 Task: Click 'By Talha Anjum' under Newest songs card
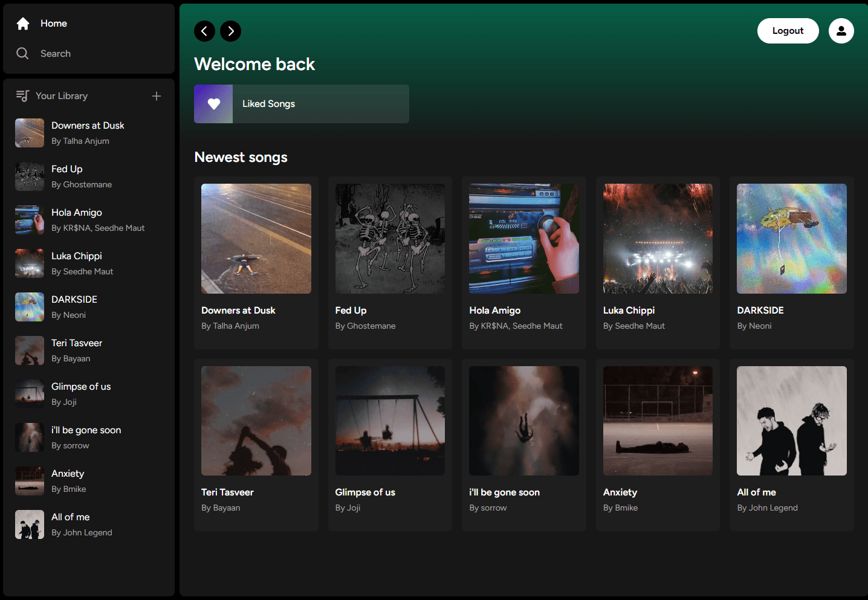pyautogui.click(x=230, y=326)
